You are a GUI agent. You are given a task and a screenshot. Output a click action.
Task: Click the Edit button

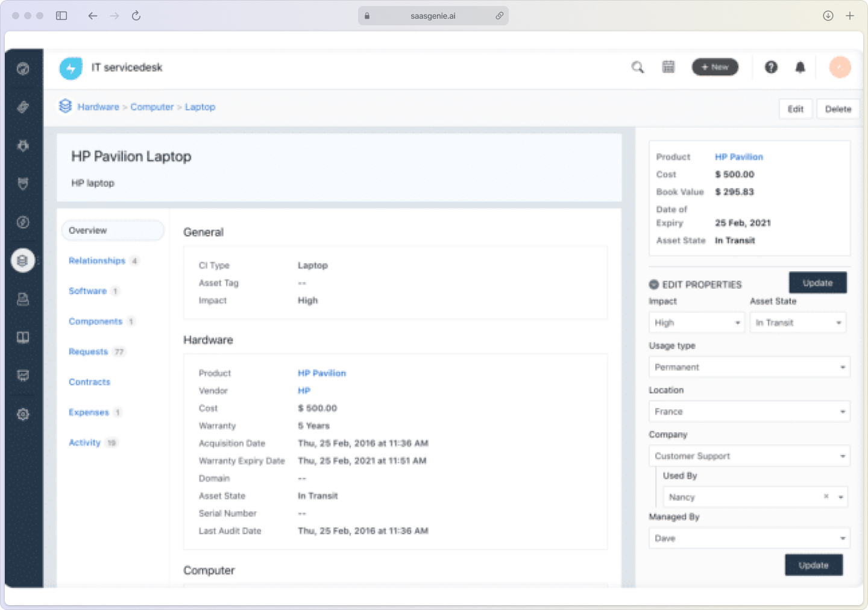(x=796, y=108)
